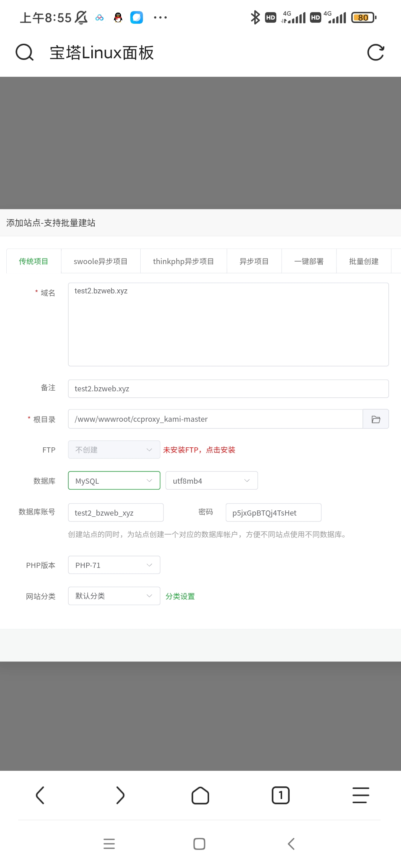Tap Android home square button
Screen dimensions: 401x868
tap(199, 844)
